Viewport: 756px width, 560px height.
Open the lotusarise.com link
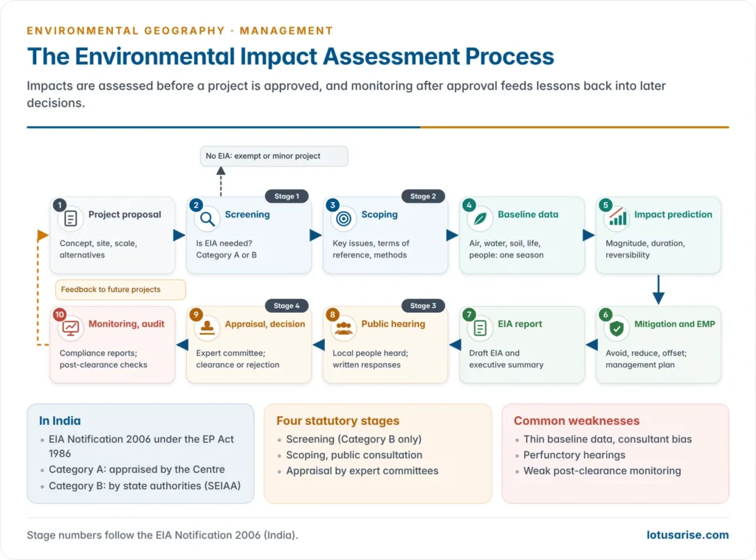[687, 535]
